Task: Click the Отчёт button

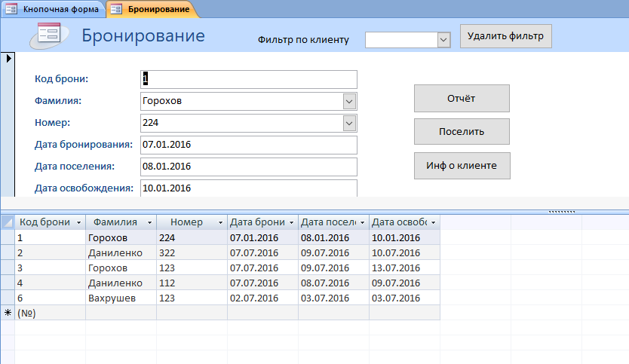Action: coord(462,98)
